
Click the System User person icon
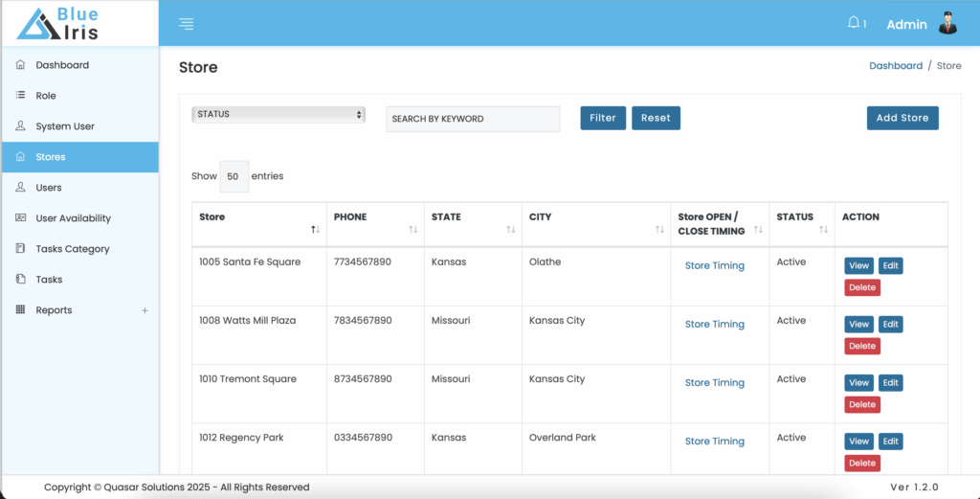click(21, 126)
